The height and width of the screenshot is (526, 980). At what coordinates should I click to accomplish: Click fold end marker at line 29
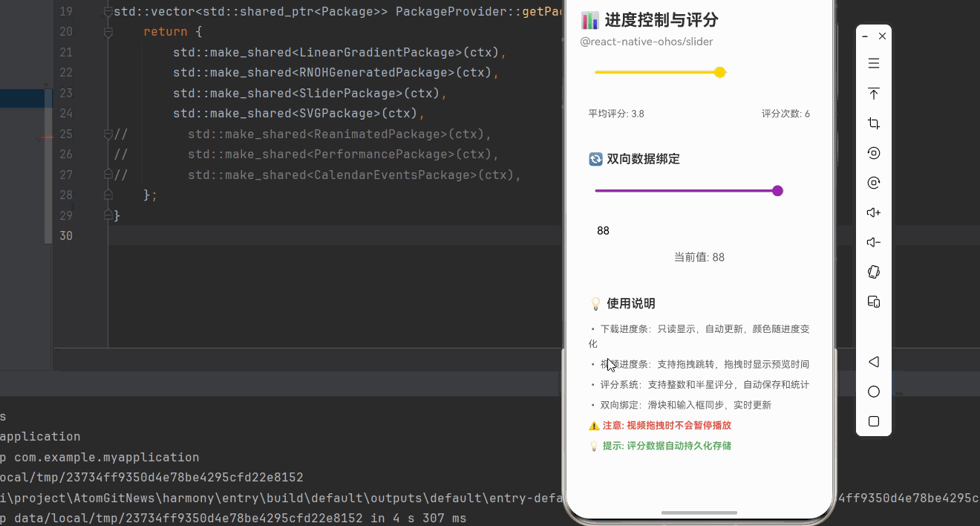coord(108,215)
